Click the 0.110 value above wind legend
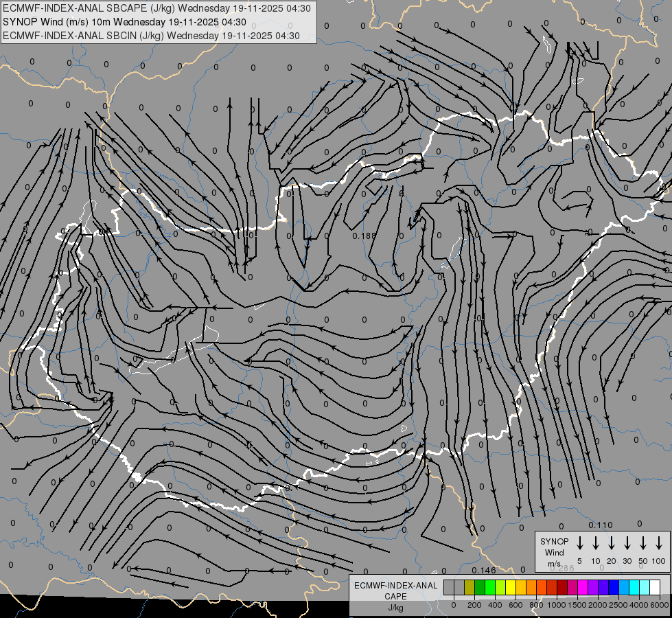The width and height of the screenshot is (672, 618). tap(601, 525)
